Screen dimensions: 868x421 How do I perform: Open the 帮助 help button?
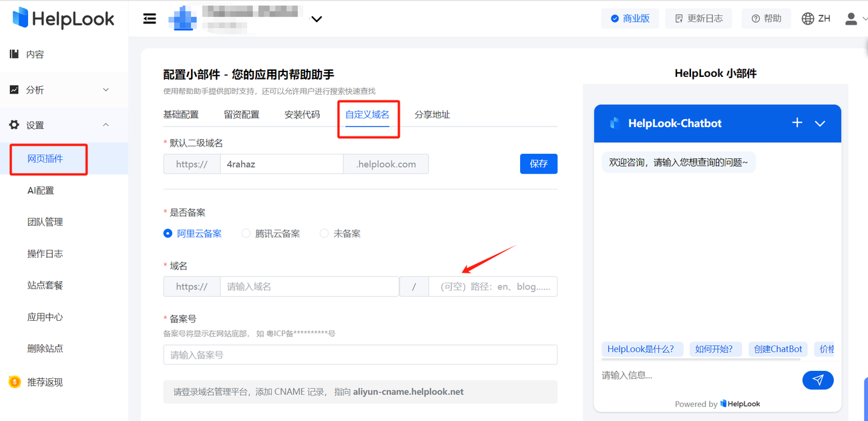click(766, 19)
